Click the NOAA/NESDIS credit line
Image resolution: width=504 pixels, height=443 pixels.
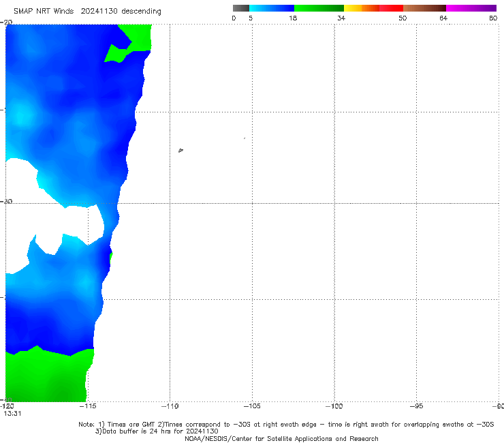281,438
